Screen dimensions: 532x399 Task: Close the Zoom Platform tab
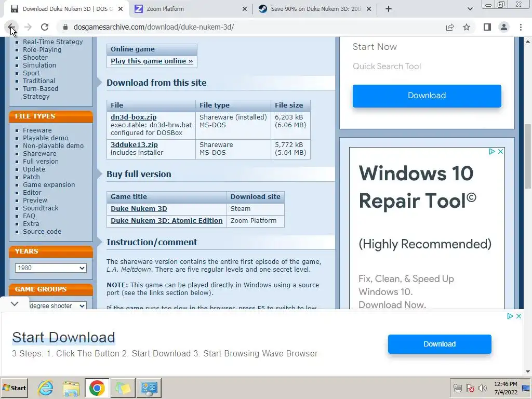point(245,9)
